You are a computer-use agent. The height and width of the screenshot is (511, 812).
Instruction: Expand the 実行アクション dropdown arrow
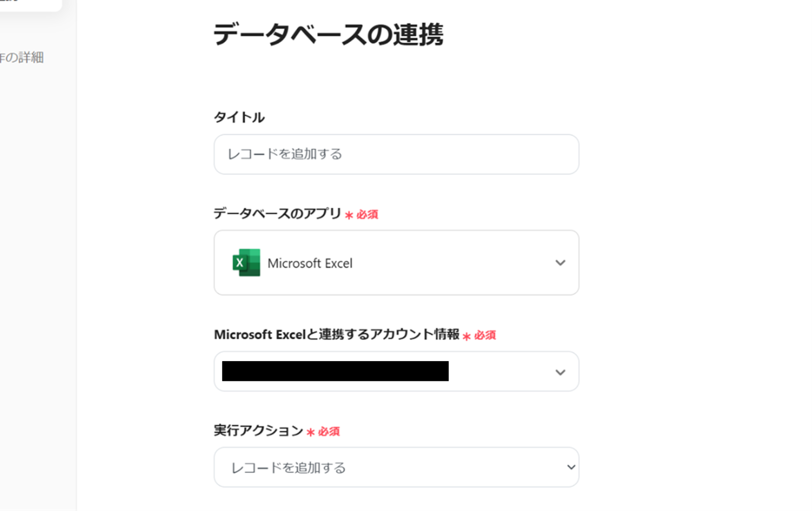point(571,467)
